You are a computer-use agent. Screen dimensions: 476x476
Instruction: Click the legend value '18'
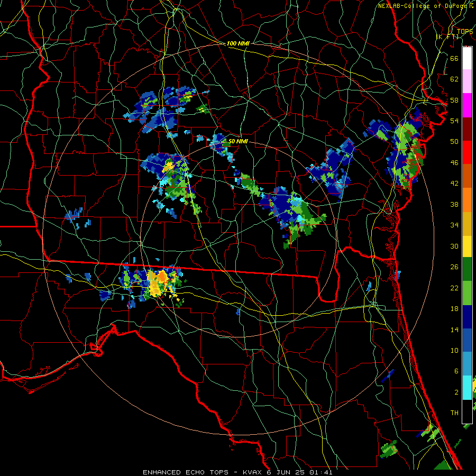pos(454,309)
